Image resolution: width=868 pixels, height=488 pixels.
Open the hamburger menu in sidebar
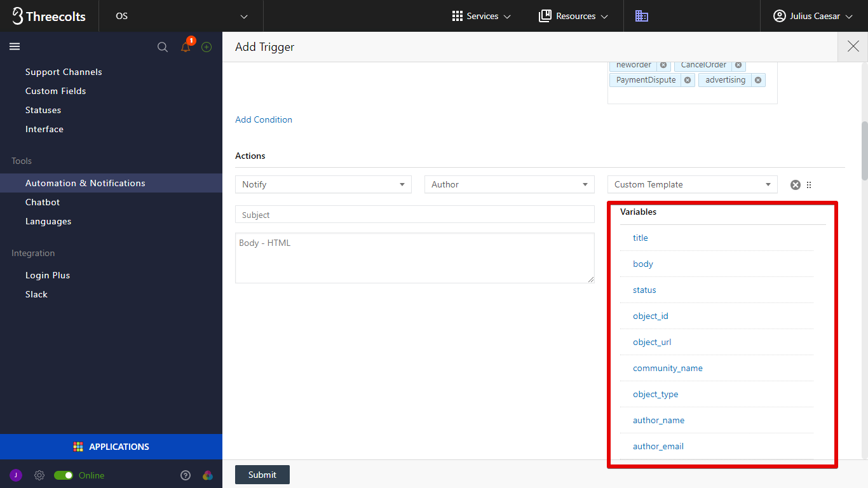(15, 46)
